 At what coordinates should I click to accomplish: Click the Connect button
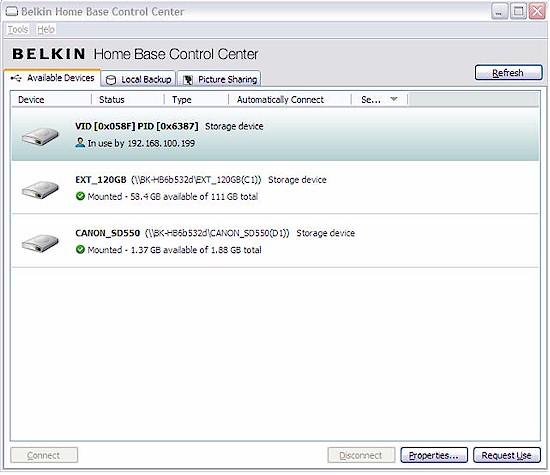(x=44, y=455)
